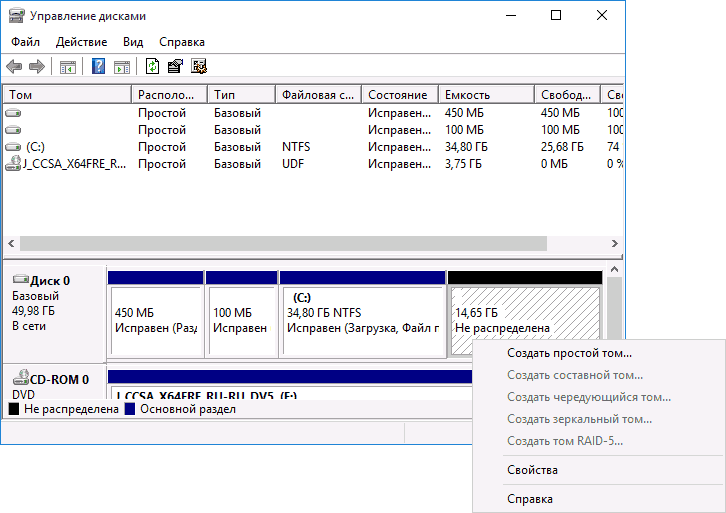Click the Файловая система column header
726x513 pixels.
point(318,95)
